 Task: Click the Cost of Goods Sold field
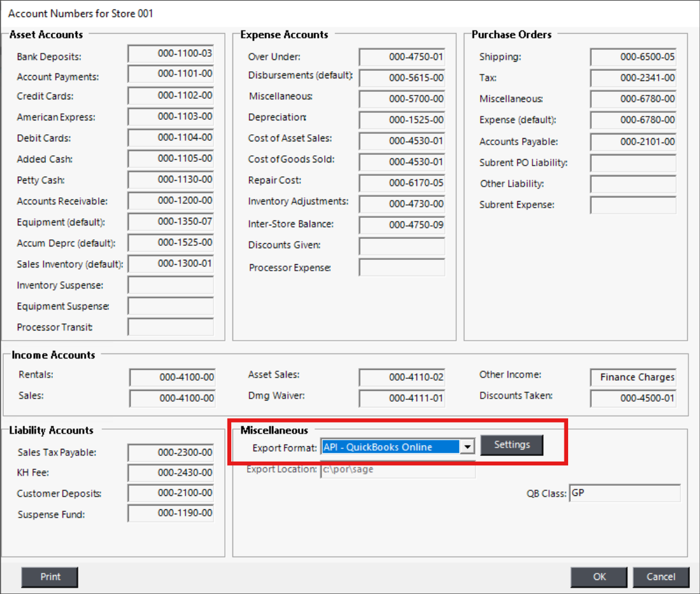402,162
